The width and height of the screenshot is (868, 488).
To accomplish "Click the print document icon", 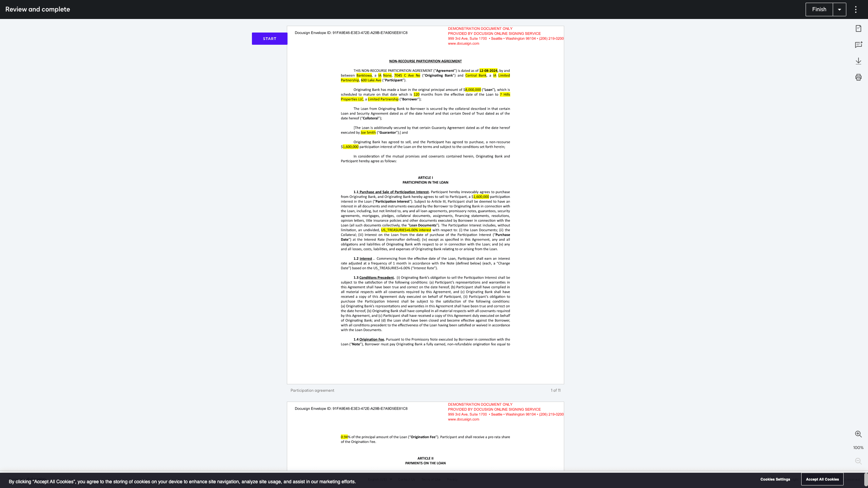I will pyautogui.click(x=858, y=77).
